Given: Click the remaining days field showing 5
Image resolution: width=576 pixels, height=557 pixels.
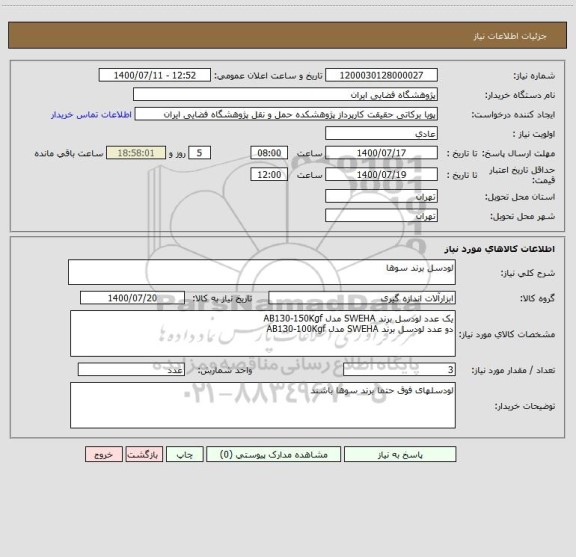Looking at the screenshot, I should [199, 152].
